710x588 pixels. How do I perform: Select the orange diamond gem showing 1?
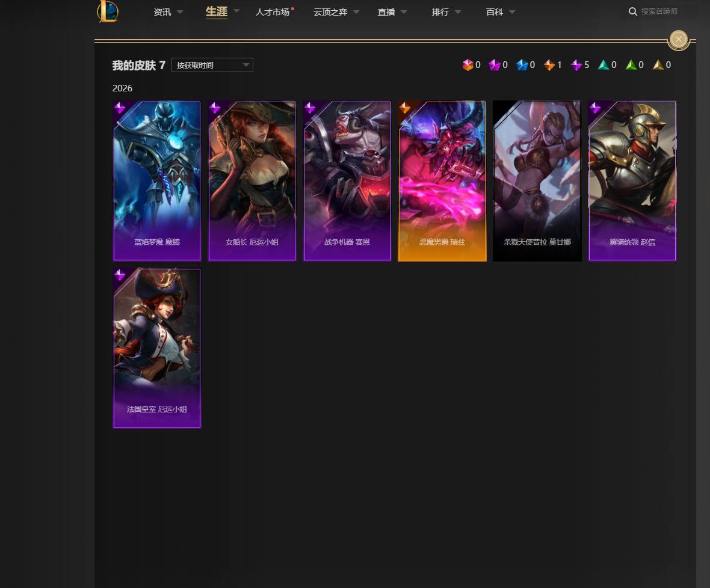[x=549, y=65]
